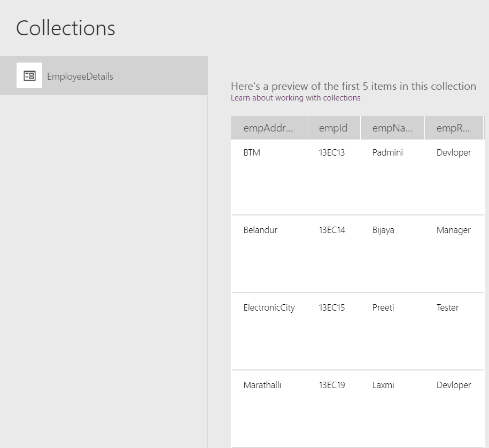This screenshot has height=448, width=489.
Task: Open the Learn about working with collections link
Action: pyautogui.click(x=296, y=97)
